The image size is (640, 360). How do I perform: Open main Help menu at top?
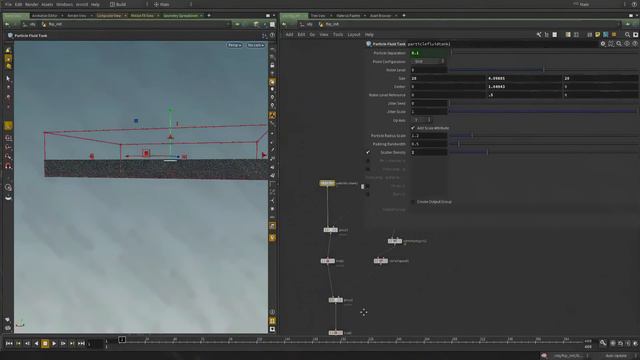[x=95, y=4]
